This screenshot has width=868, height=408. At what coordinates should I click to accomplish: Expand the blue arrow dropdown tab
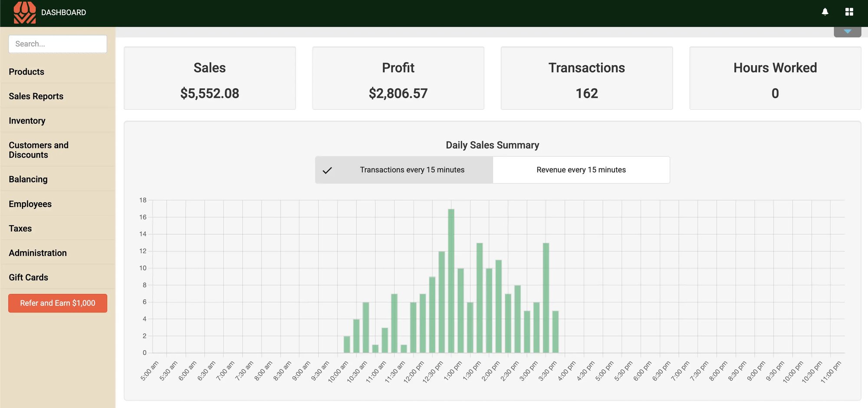[847, 32]
